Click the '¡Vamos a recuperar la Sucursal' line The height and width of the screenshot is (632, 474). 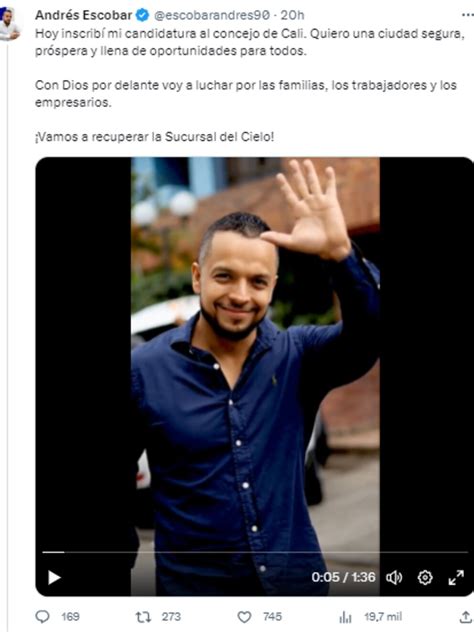pos(154,137)
